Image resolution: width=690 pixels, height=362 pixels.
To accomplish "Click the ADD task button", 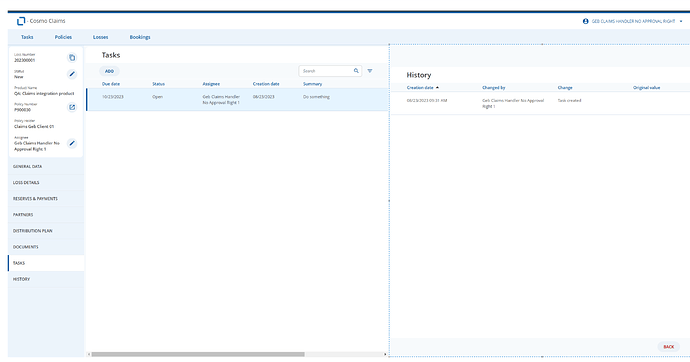I will point(109,71).
